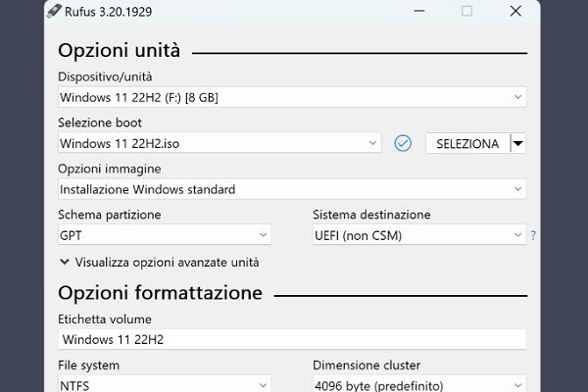
Task: Click the checkmark icon to compute ISO checksum
Action: coord(403,143)
